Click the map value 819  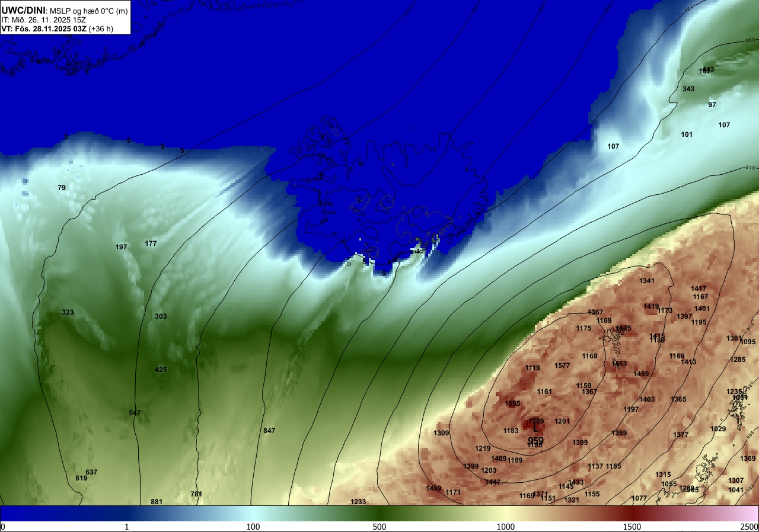81,478
